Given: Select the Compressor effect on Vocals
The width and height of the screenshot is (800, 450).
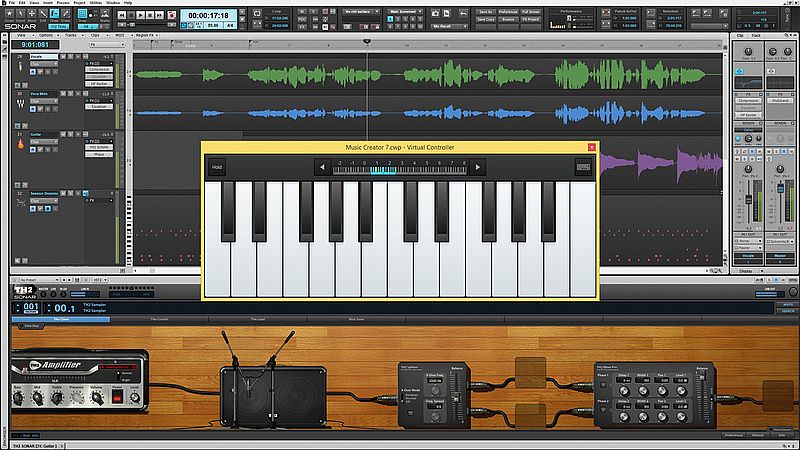Looking at the screenshot, I should point(98,69).
